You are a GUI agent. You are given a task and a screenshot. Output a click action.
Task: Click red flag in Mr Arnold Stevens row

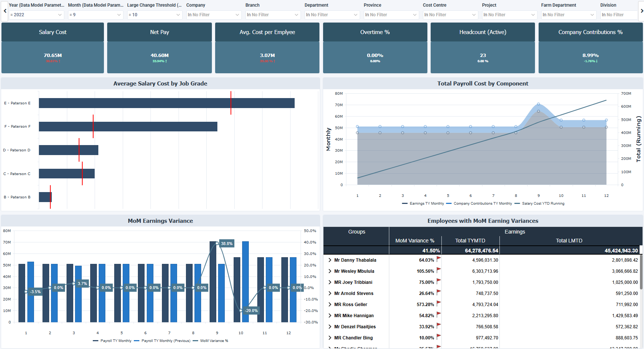pyautogui.click(x=439, y=292)
